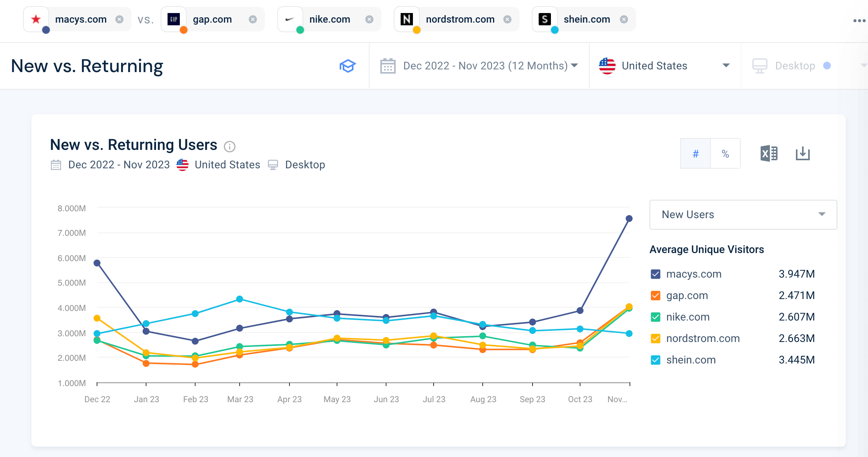Open the info tooltip beside New vs. Returning Users
This screenshot has height=457, width=868.
(x=229, y=146)
